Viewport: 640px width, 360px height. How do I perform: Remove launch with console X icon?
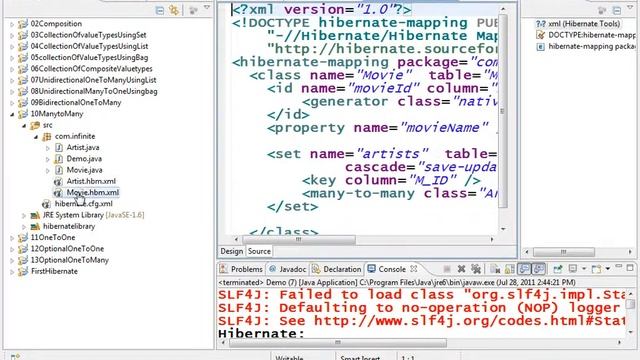tap(462, 269)
